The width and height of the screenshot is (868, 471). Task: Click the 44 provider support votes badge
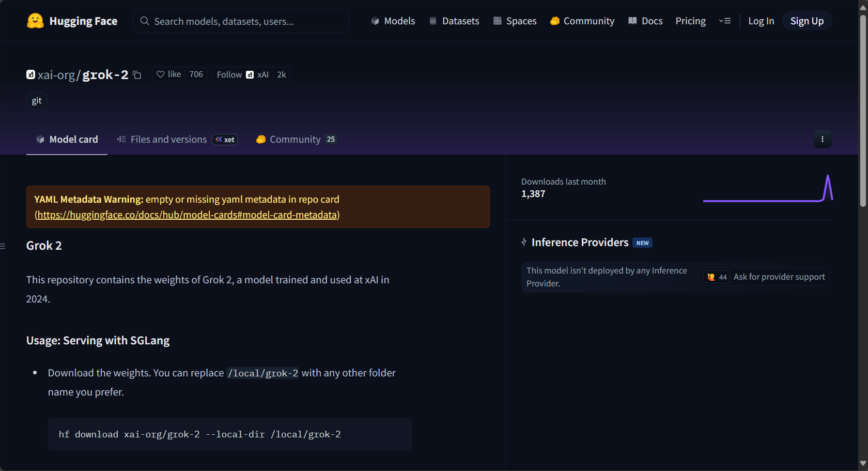click(x=717, y=277)
